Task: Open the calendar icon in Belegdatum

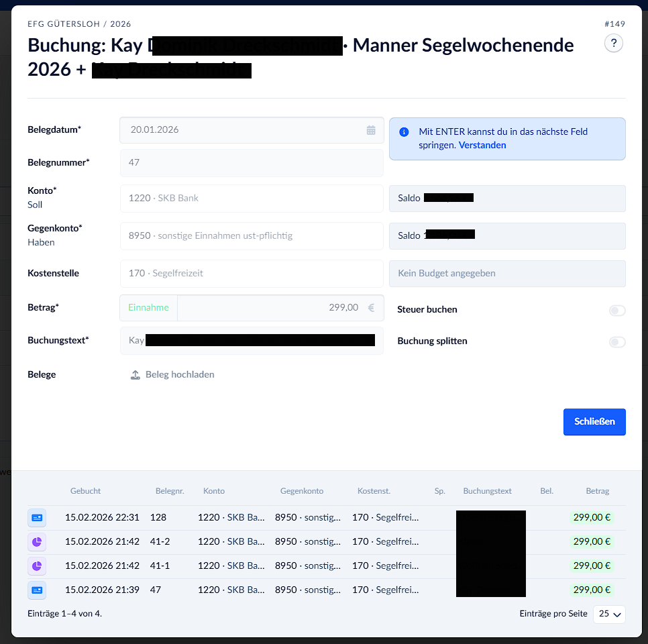Action: (371, 130)
